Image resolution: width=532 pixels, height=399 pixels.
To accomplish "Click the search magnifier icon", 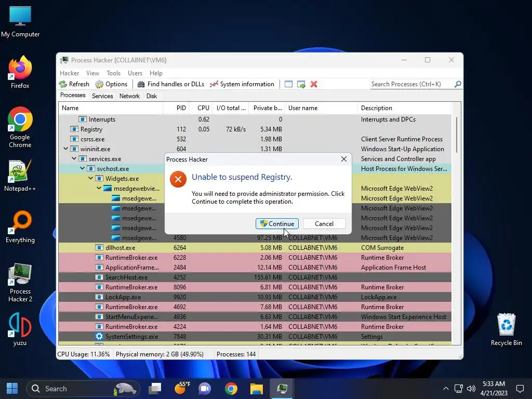I will coord(457,84).
